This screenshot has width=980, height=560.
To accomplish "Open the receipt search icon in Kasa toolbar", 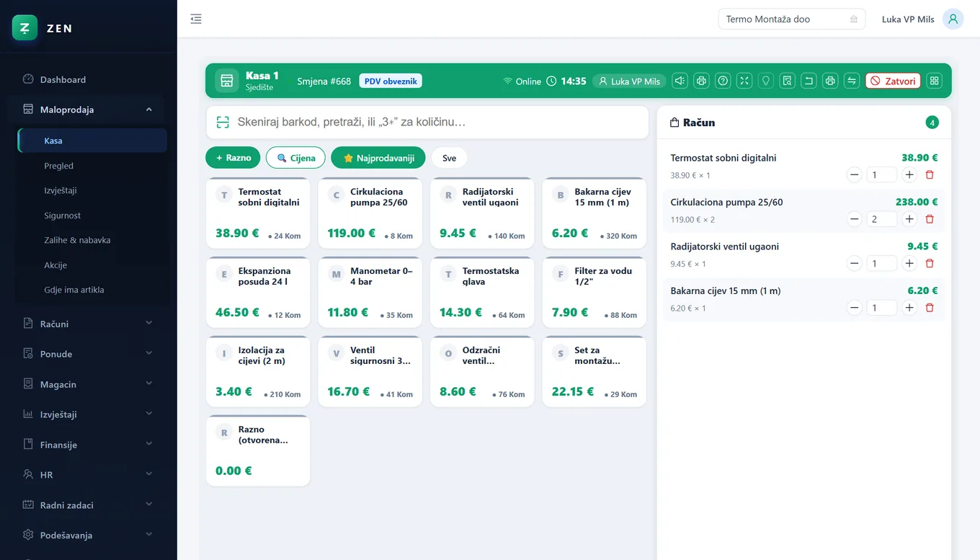I will coord(788,81).
